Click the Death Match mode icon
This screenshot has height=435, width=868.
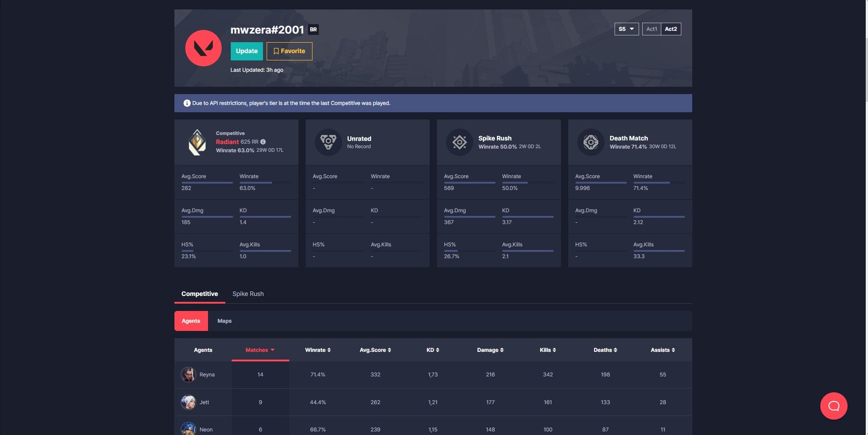(591, 142)
